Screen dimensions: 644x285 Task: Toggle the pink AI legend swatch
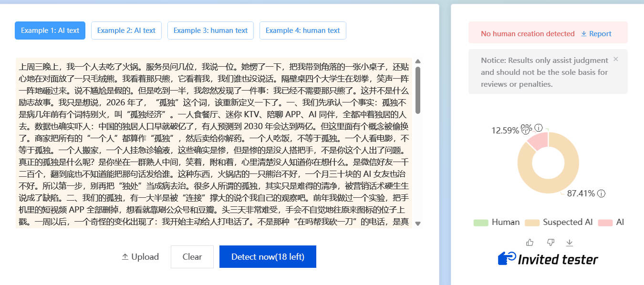click(605, 223)
